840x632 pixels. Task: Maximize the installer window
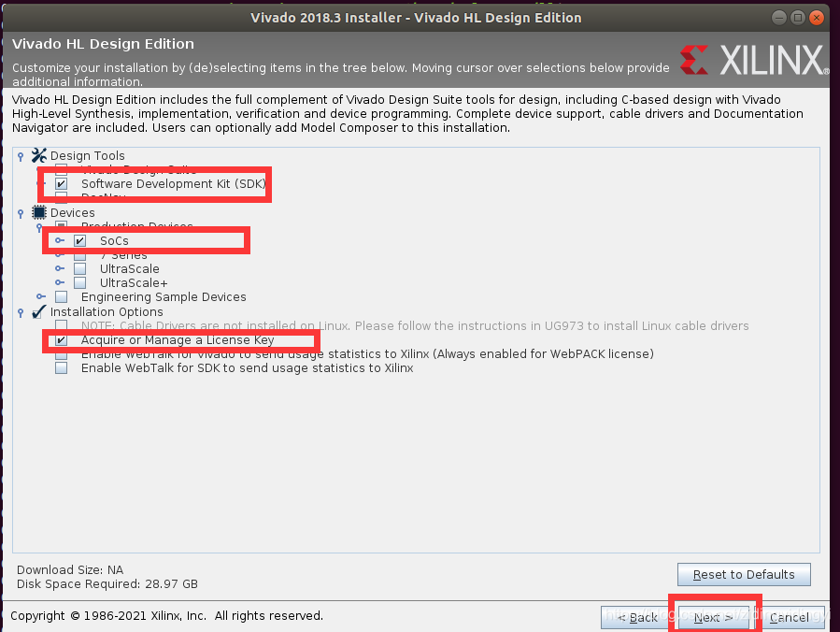tap(798, 18)
